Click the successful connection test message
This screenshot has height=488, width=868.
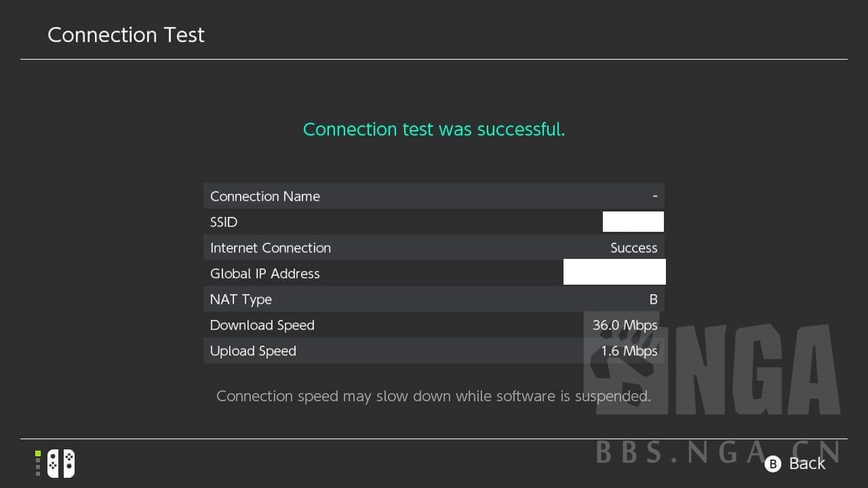pyautogui.click(x=434, y=129)
